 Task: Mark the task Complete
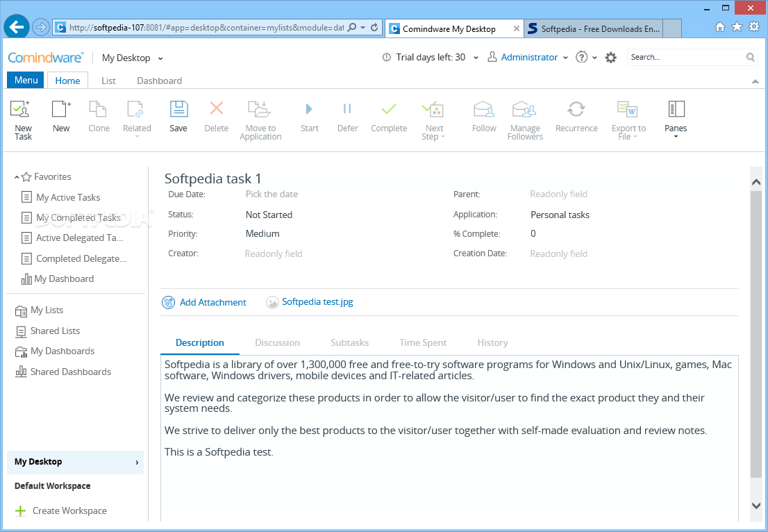[x=389, y=116]
